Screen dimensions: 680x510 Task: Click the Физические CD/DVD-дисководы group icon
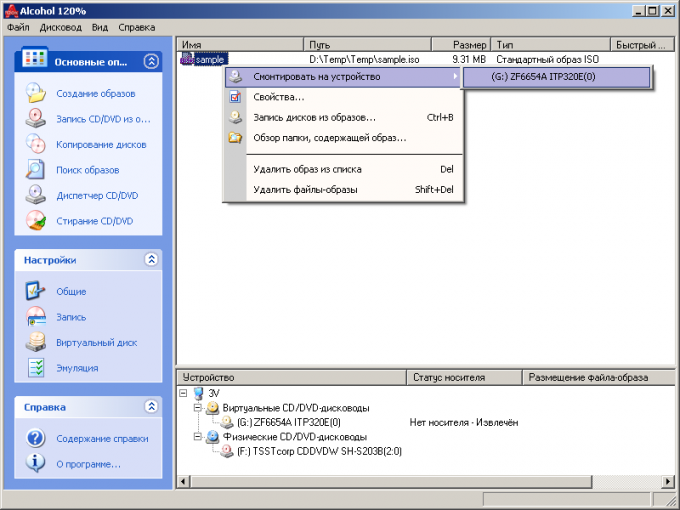point(212,437)
